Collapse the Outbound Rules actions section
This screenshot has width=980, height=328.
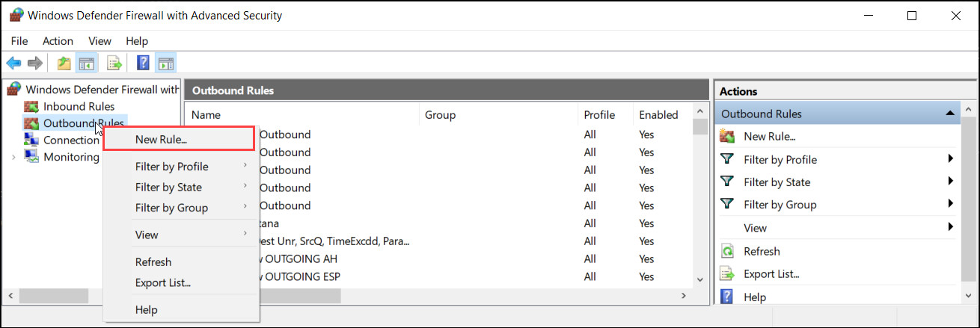tap(949, 114)
